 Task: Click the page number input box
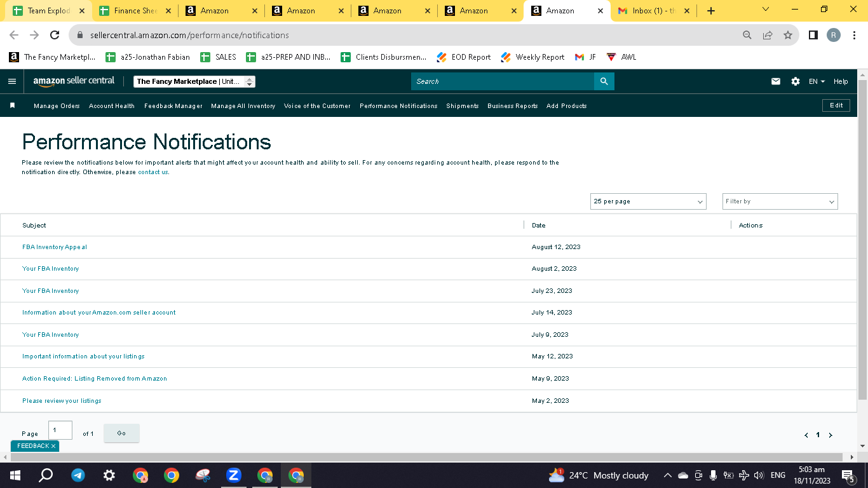point(60,430)
